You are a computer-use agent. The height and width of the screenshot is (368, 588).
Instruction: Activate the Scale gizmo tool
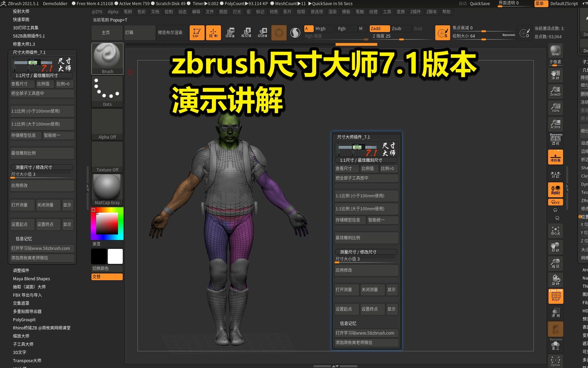click(246, 33)
